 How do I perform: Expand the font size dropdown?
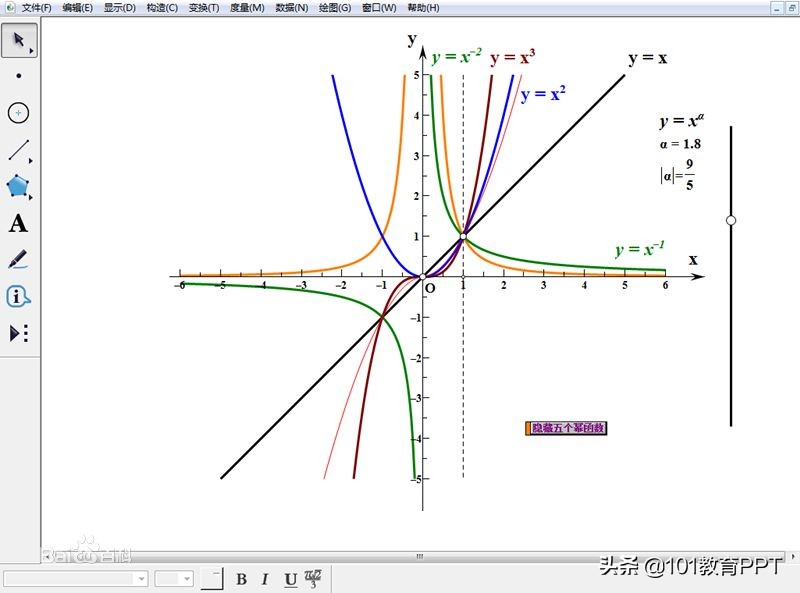point(187,579)
